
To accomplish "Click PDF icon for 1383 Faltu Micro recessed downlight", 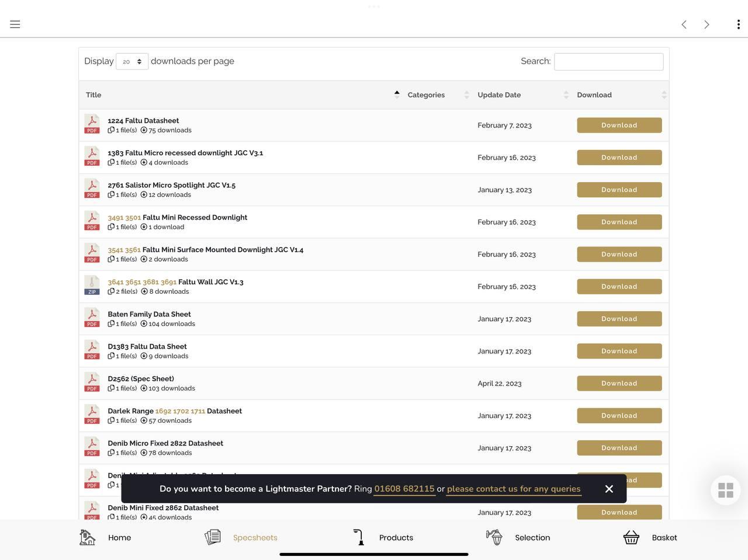I will (92, 156).
